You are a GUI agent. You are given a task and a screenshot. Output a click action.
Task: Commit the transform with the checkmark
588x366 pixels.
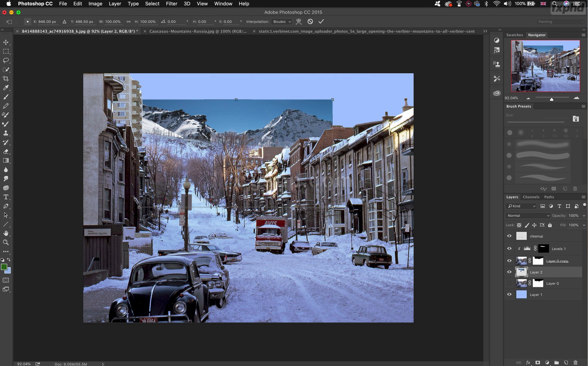tap(321, 21)
